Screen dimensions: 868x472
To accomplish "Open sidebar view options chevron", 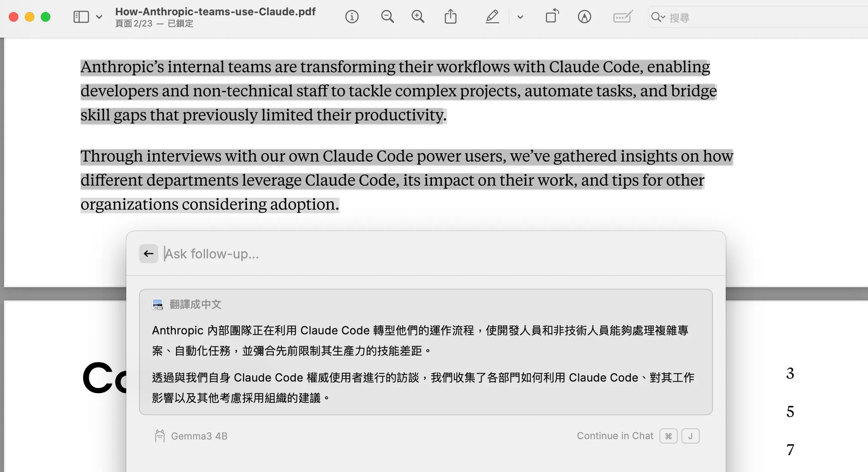I will (x=99, y=17).
